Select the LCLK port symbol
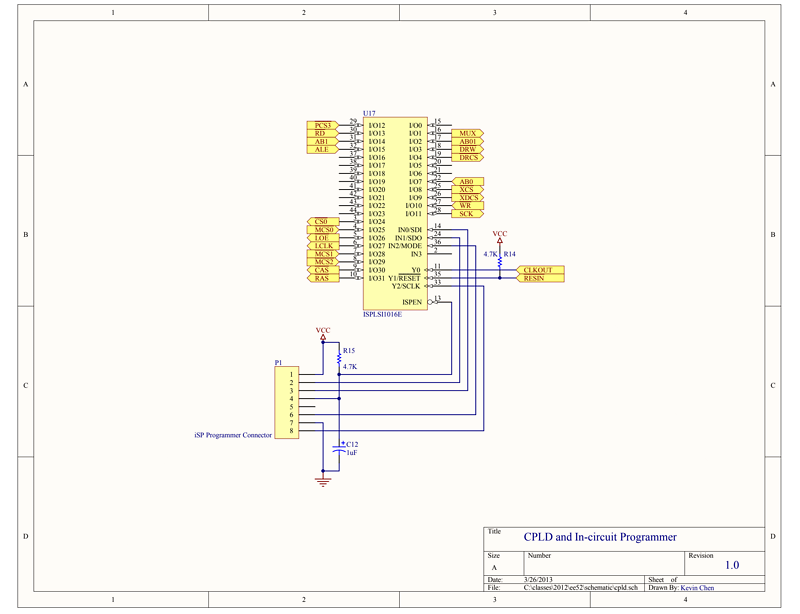Image resolution: width=800 pixels, height=614 pixels. click(x=322, y=246)
